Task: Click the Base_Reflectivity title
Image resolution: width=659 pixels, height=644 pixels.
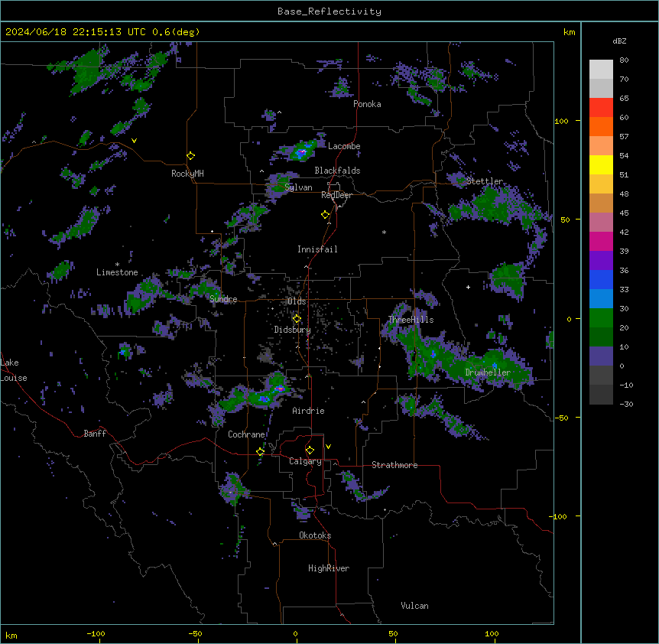Action: click(x=329, y=11)
